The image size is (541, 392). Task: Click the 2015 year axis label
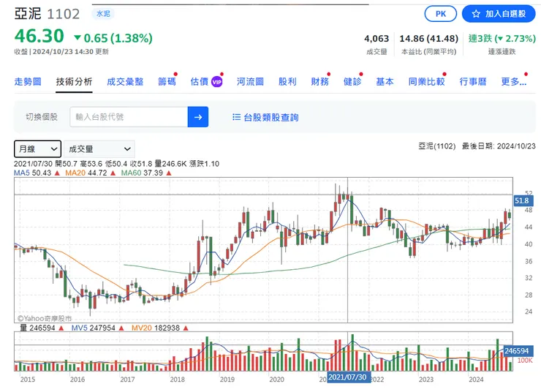28,380
